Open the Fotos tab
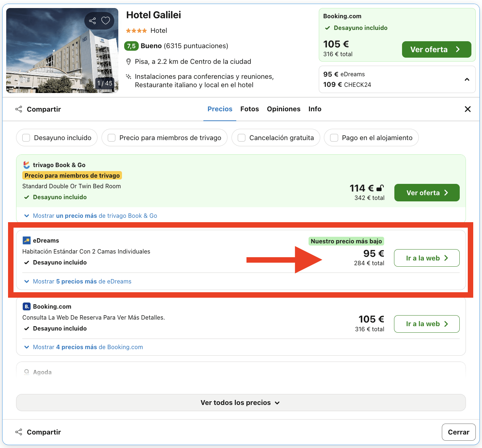This screenshot has height=448, width=482. pyautogui.click(x=249, y=109)
